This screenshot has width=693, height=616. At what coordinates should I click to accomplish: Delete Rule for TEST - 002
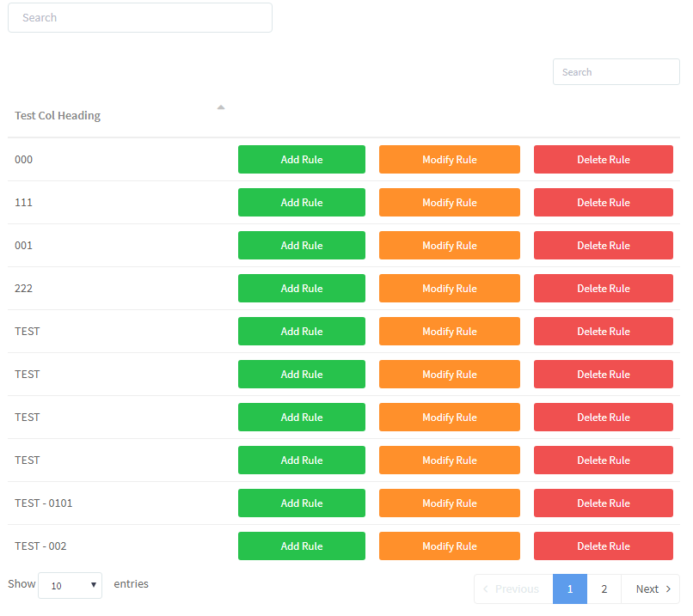coord(604,546)
